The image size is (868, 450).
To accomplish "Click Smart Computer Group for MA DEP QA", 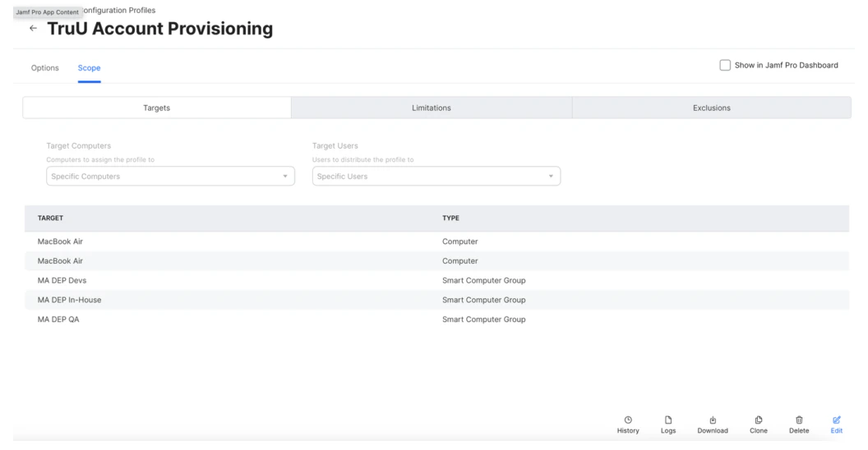I will [484, 319].
